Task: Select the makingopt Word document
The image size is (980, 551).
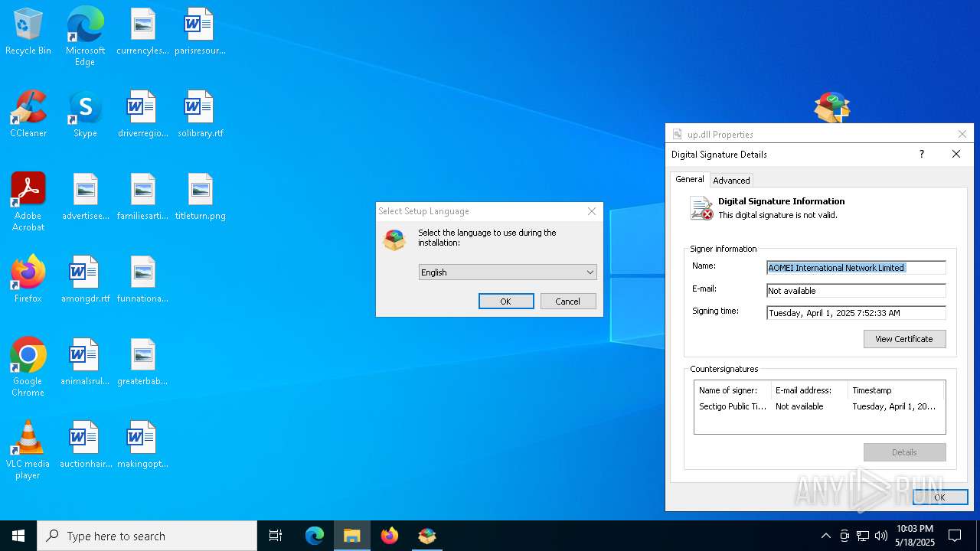Action: point(142,445)
